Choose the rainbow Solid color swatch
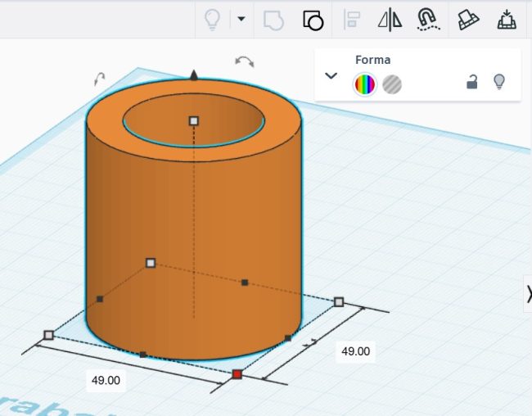532x416 pixels. 364,83
